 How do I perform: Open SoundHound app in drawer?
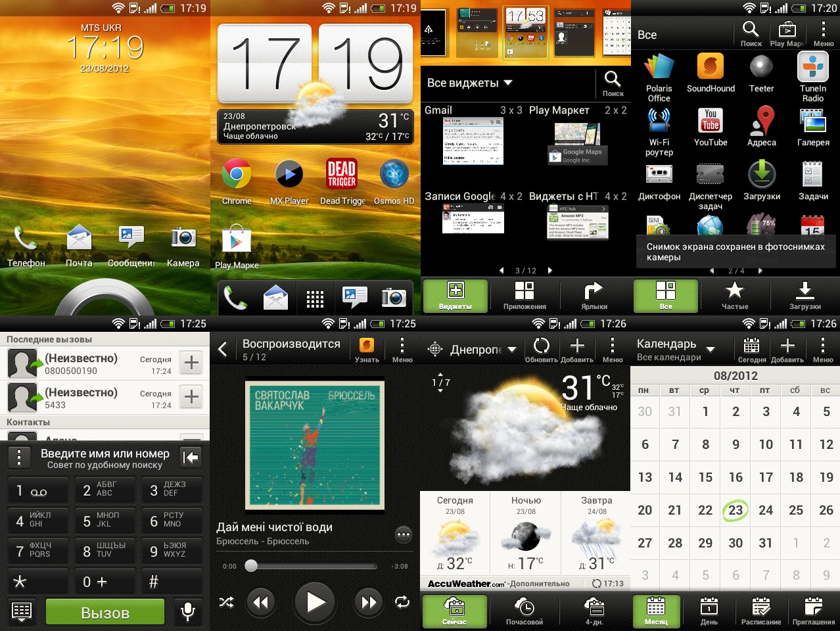pyautogui.click(x=711, y=67)
